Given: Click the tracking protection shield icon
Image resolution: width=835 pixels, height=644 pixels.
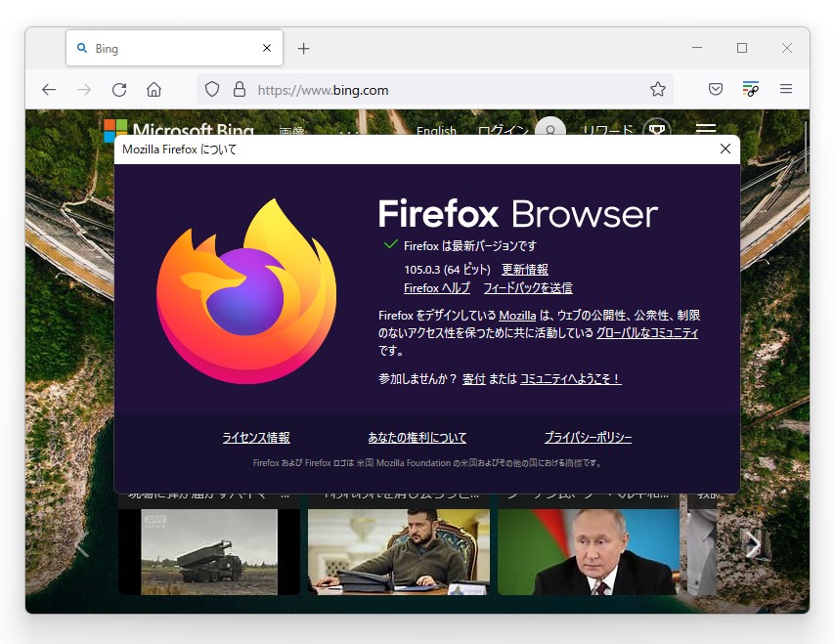Looking at the screenshot, I should point(211,89).
